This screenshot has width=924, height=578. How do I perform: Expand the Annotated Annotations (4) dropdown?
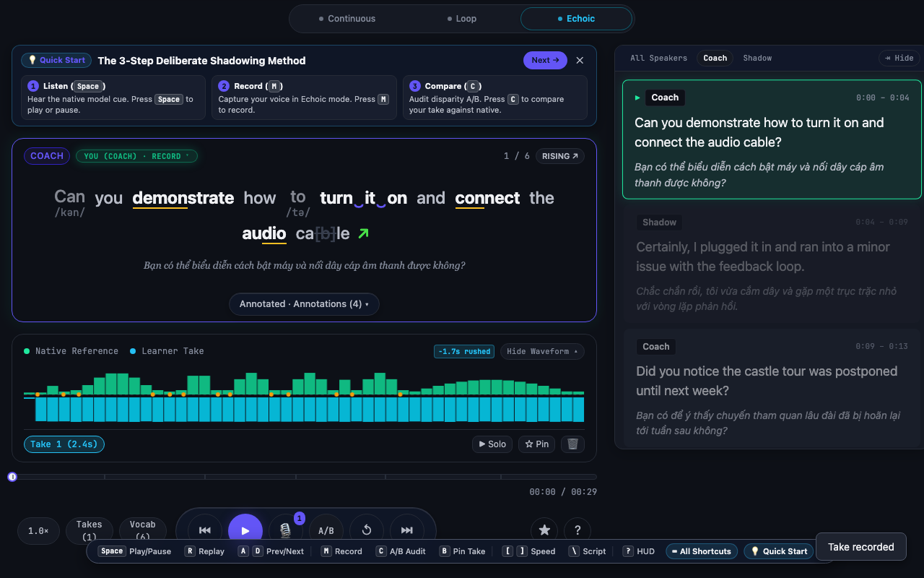tap(304, 304)
